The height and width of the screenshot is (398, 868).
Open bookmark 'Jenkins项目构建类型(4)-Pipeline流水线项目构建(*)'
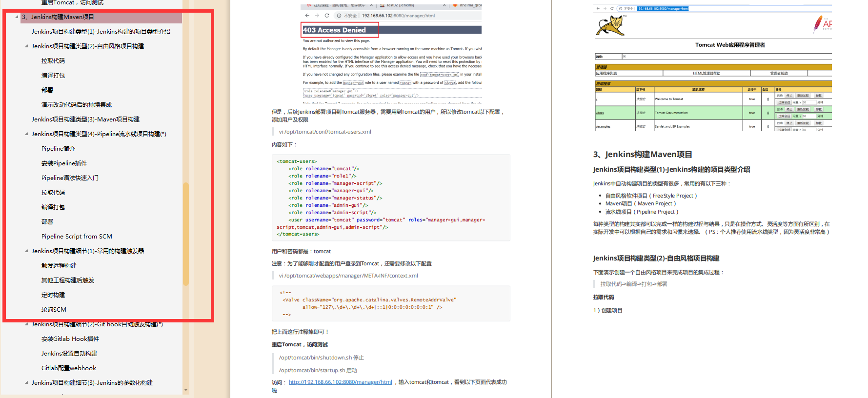pos(99,134)
